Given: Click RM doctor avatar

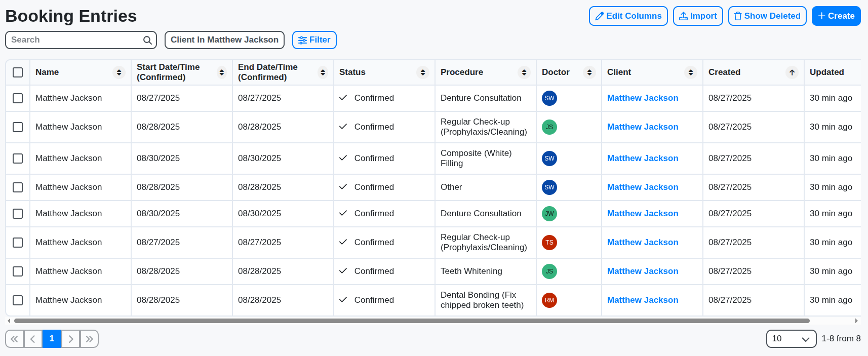Looking at the screenshot, I should point(549,300).
